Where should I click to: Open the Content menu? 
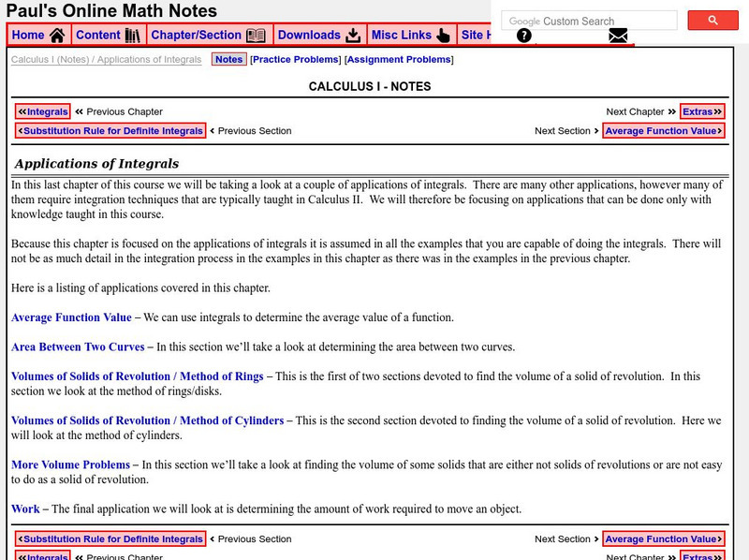point(109,35)
